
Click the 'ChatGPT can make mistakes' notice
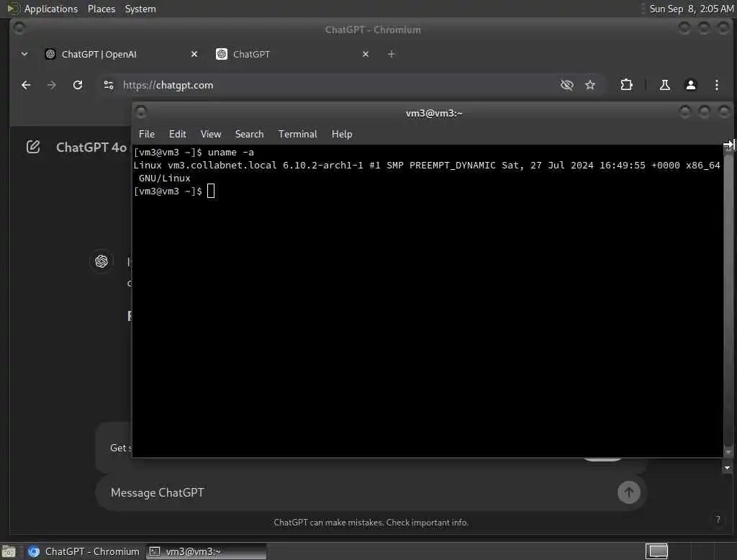pyautogui.click(x=371, y=523)
